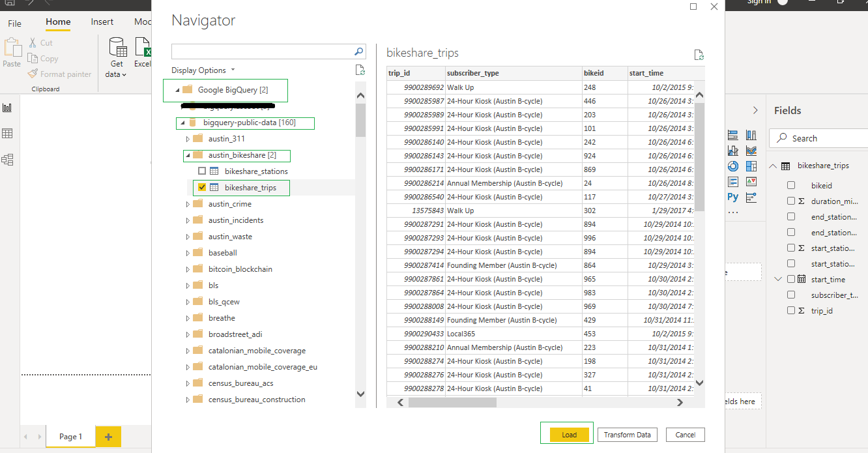This screenshot has height=453, width=868.
Task: Collapse the Google BigQuery node
Action: tap(178, 90)
